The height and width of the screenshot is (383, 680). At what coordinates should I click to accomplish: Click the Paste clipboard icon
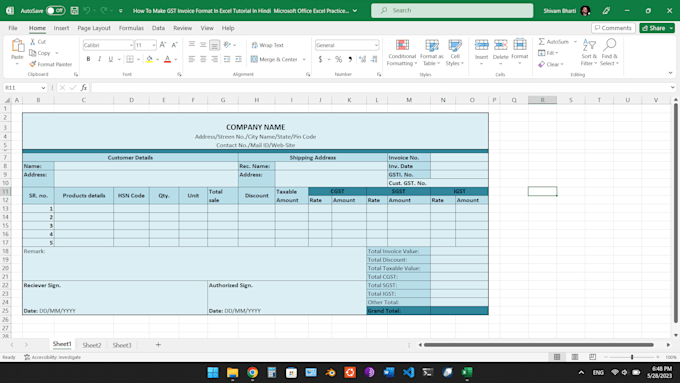coord(17,46)
